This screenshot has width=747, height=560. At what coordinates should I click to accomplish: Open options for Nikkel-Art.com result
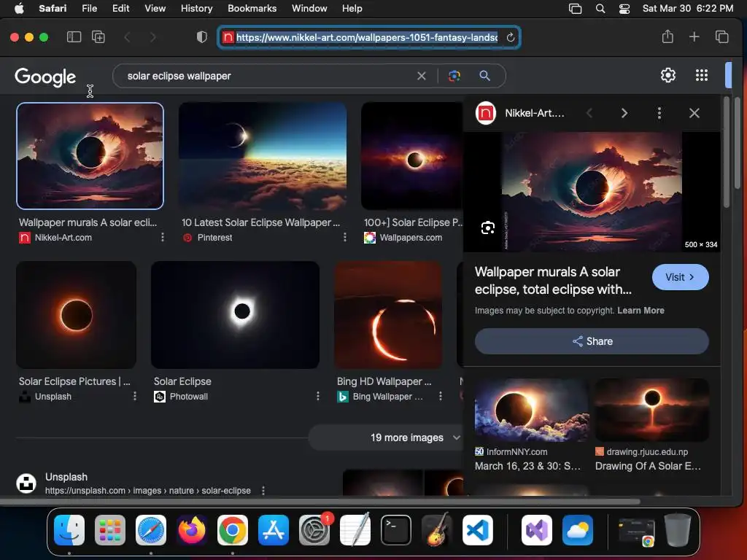[x=163, y=237]
